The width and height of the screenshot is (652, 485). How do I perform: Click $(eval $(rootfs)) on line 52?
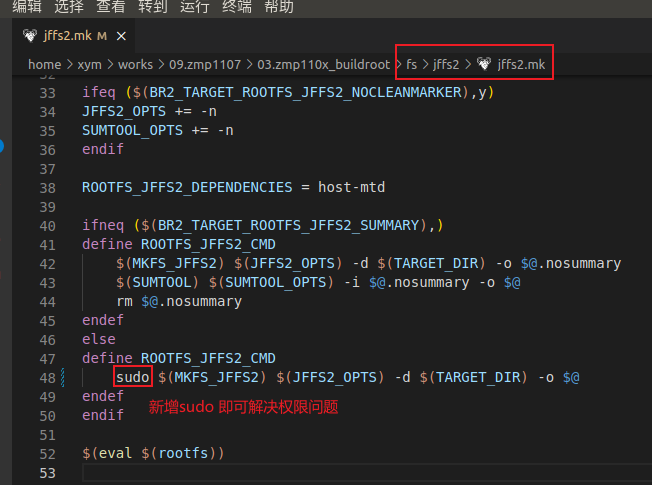pyautogui.click(x=153, y=453)
